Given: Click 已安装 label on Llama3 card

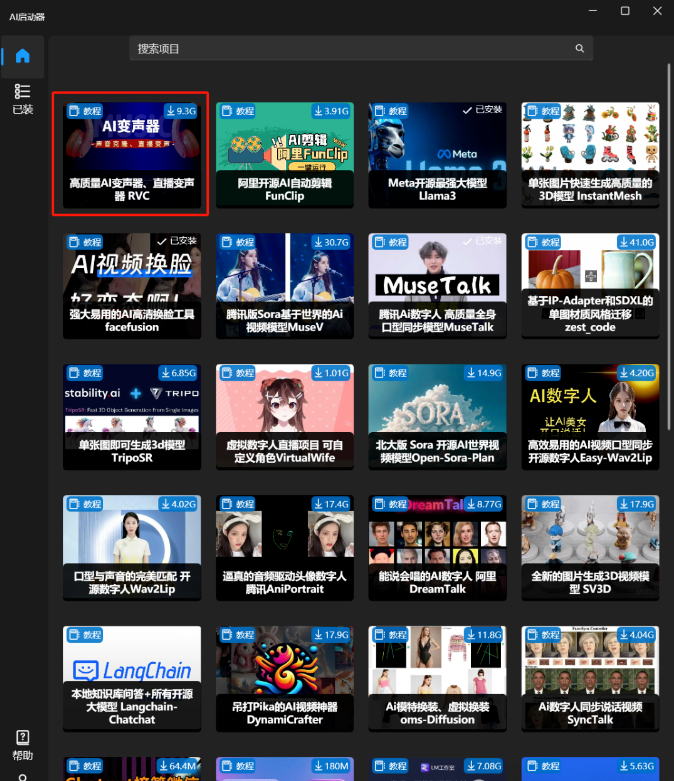Looking at the screenshot, I should 483,110.
